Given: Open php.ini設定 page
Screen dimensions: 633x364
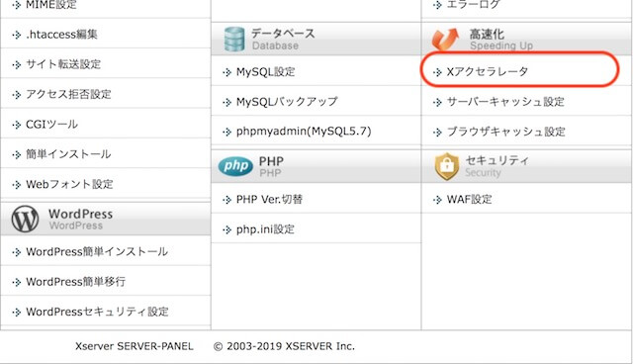Looking at the screenshot, I should [x=265, y=229].
